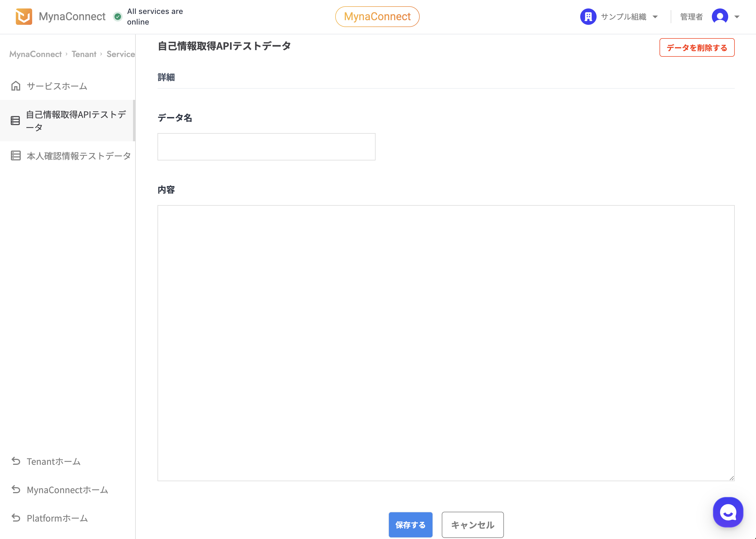Click the 保存する save button
This screenshot has width=756, height=539.
coord(410,525)
